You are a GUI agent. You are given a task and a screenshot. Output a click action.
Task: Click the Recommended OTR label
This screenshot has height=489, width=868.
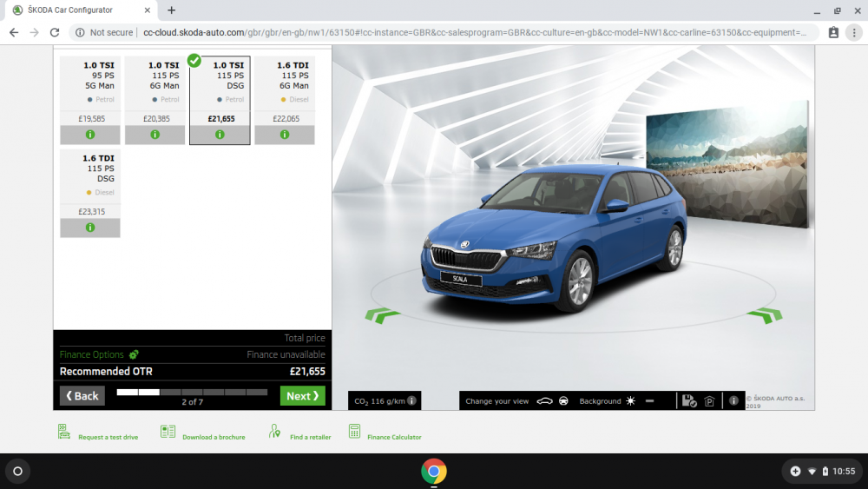(106, 372)
